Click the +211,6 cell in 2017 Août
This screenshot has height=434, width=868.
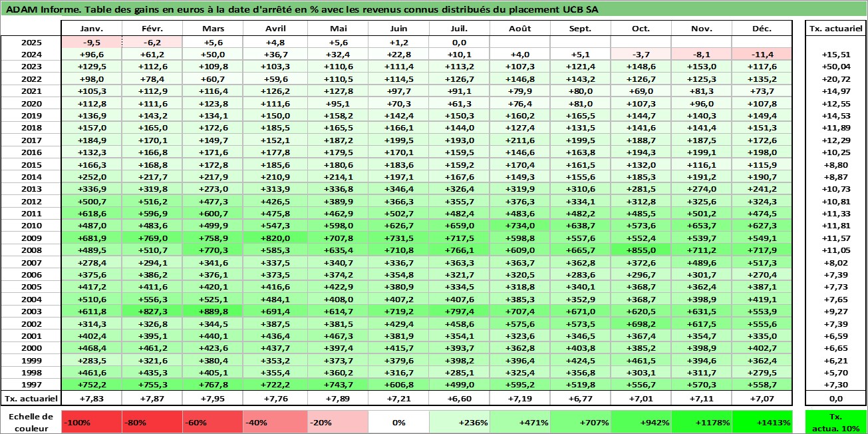[520, 140]
